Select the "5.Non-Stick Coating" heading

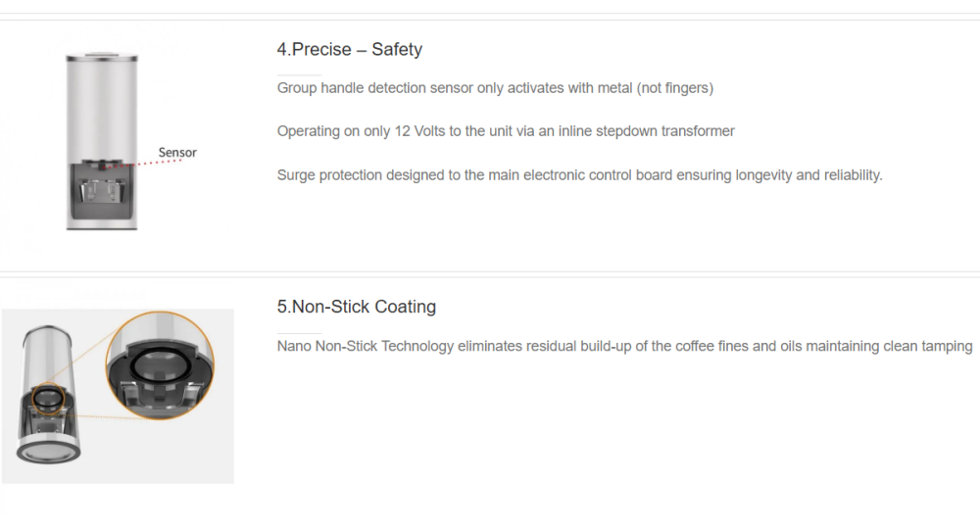click(356, 307)
